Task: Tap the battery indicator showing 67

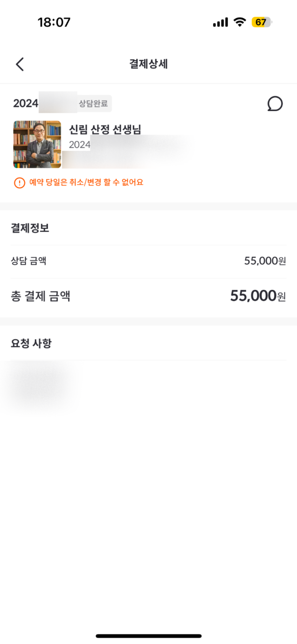Action: pos(261,22)
